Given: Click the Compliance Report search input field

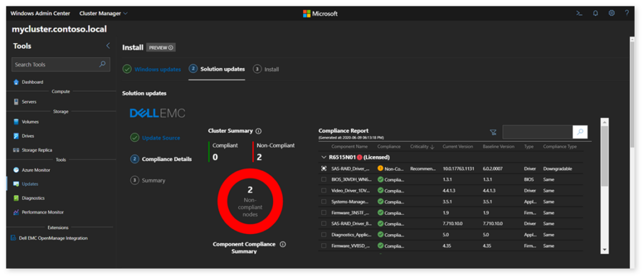Looking at the screenshot, I should coord(538,132).
